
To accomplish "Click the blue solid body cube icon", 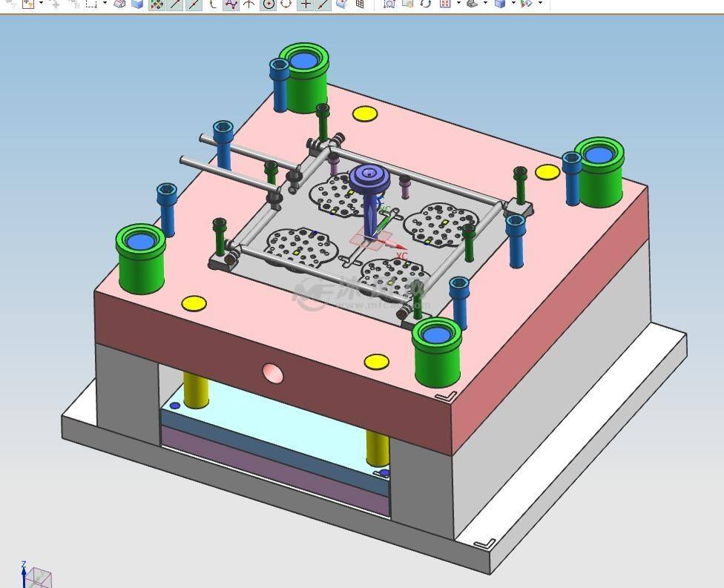I will (137, 4).
